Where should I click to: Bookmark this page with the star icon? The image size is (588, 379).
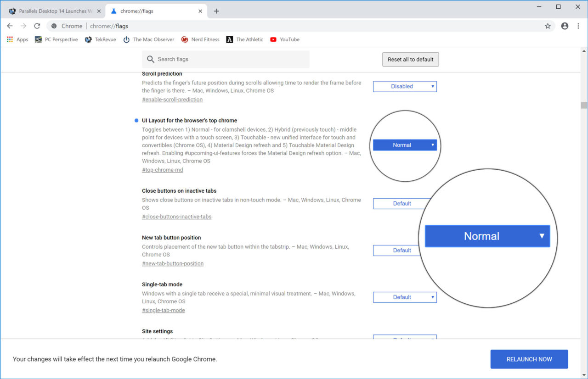(548, 26)
